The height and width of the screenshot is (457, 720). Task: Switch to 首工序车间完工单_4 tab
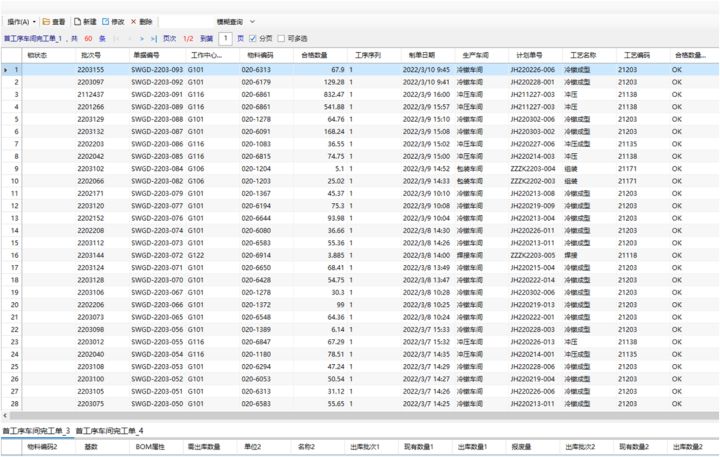pyautogui.click(x=109, y=431)
